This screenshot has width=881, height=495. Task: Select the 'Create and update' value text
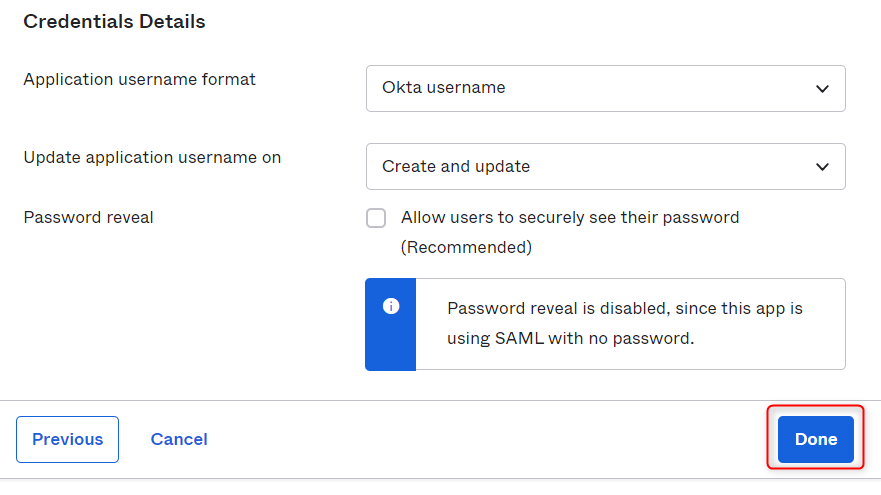456,166
